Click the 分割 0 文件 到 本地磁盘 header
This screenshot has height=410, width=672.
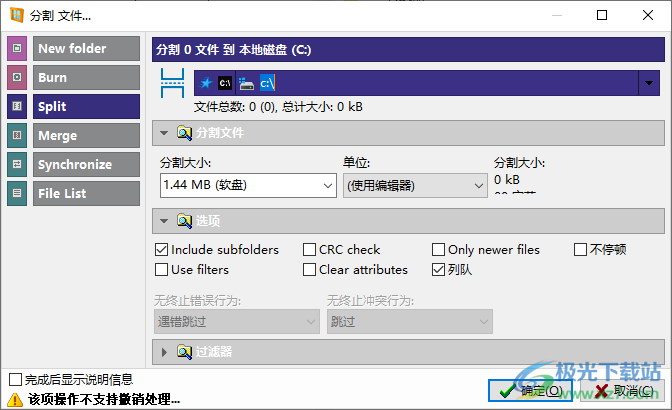[x=408, y=50]
